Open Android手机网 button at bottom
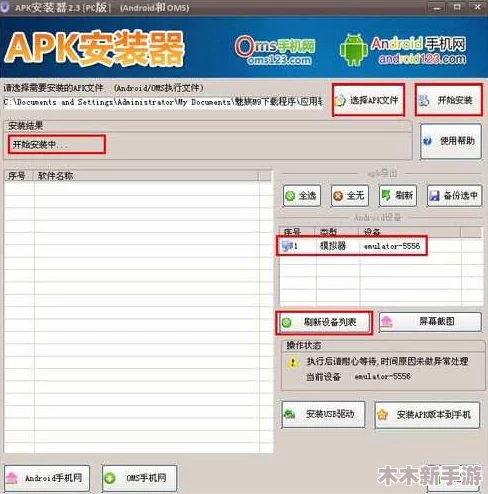This screenshot has width=488, height=494. point(47,478)
